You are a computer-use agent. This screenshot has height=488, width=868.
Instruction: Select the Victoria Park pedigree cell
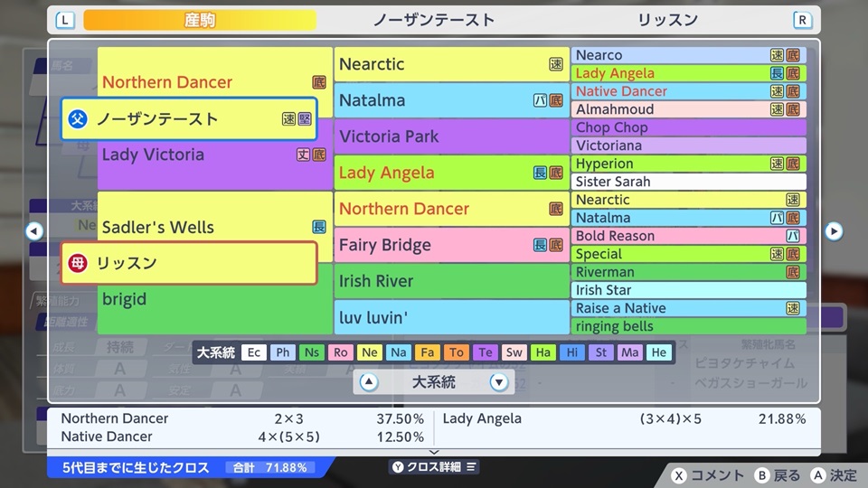(x=452, y=136)
